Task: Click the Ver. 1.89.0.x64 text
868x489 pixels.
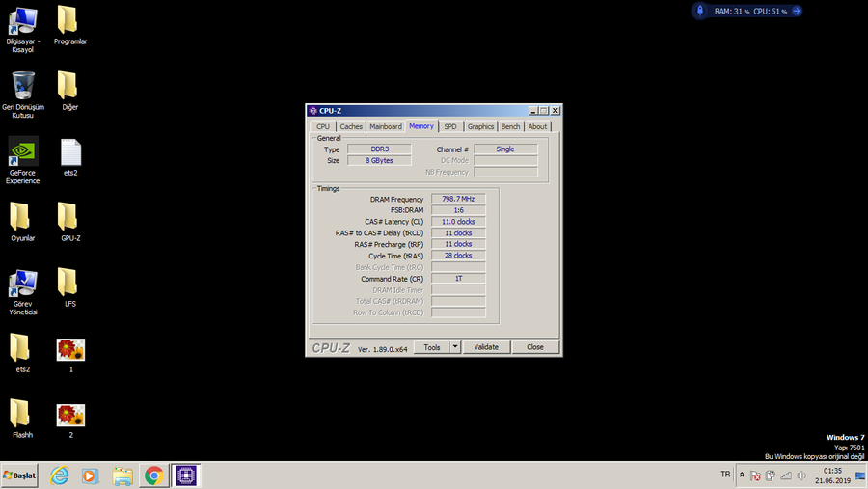Action: point(383,349)
